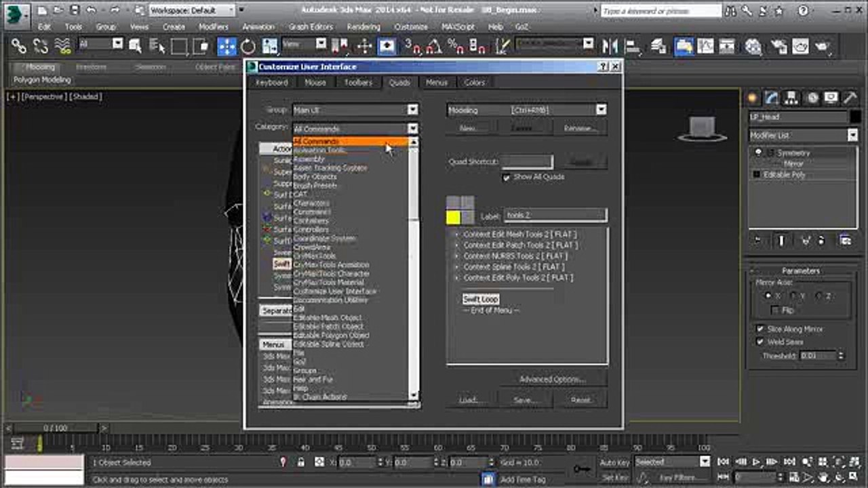Select the yellow quad quadrant swatch
The image size is (868, 488).
[x=453, y=217]
